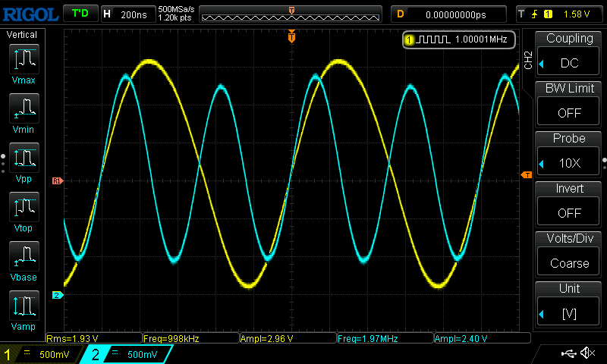
Task: Select the Vamp measurement icon
Action: [24, 306]
